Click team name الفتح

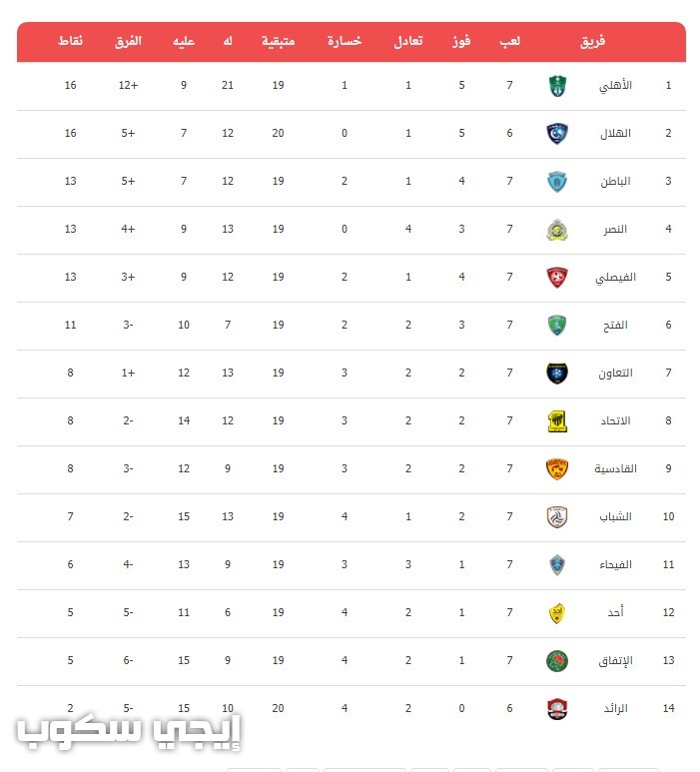[615, 326]
